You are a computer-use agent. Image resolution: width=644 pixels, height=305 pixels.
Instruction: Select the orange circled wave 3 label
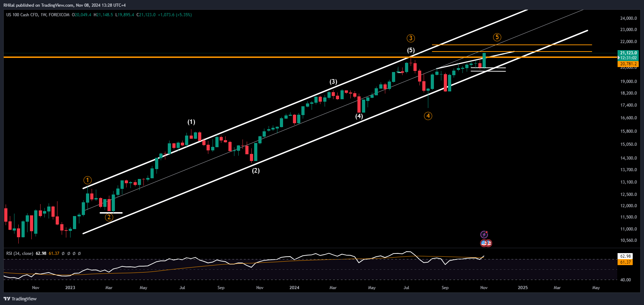[x=411, y=38]
